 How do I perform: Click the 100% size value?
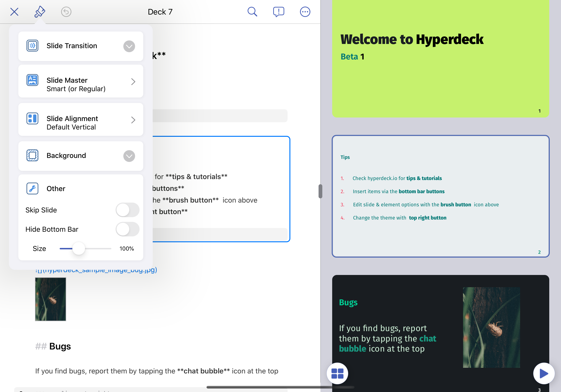pyautogui.click(x=127, y=249)
